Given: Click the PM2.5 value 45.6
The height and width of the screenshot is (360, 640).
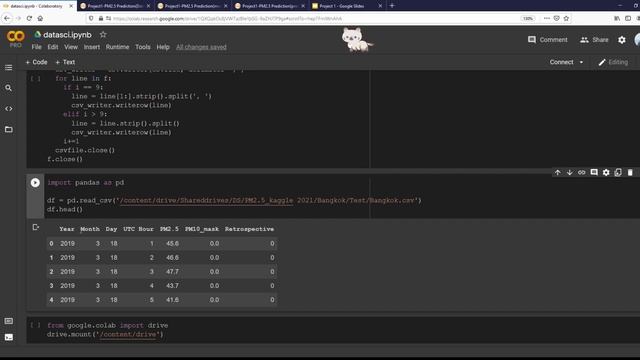Looking at the screenshot, I should 172,243.
